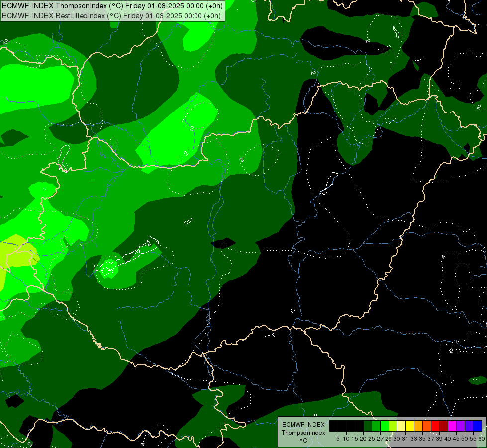487x448 pixels.
Task: Click the pure yellow 31–33 legend swatch
Action: pyautogui.click(x=410, y=426)
